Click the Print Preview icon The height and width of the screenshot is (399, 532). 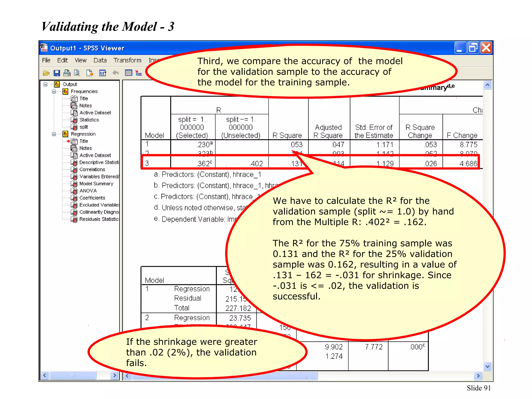click(77, 73)
